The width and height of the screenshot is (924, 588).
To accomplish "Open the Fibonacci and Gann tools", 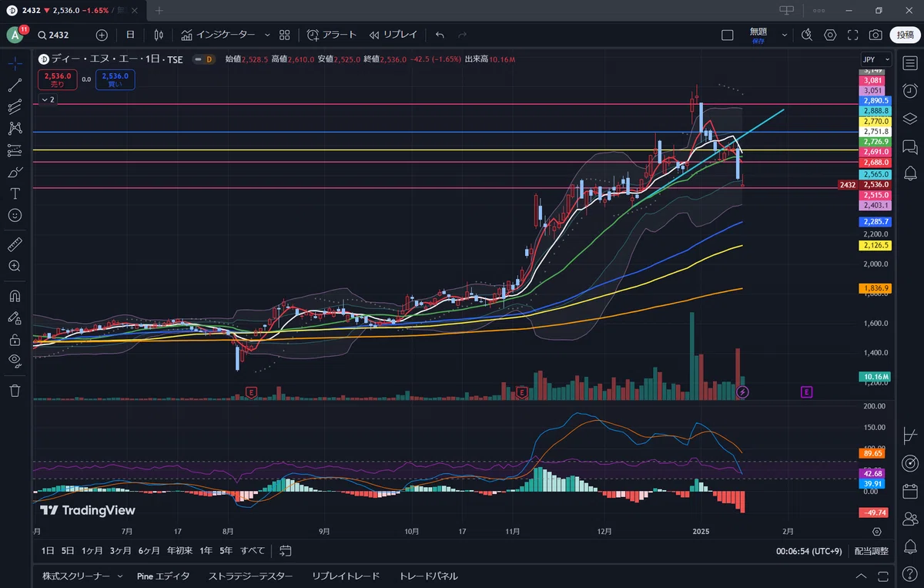I will click(x=15, y=106).
